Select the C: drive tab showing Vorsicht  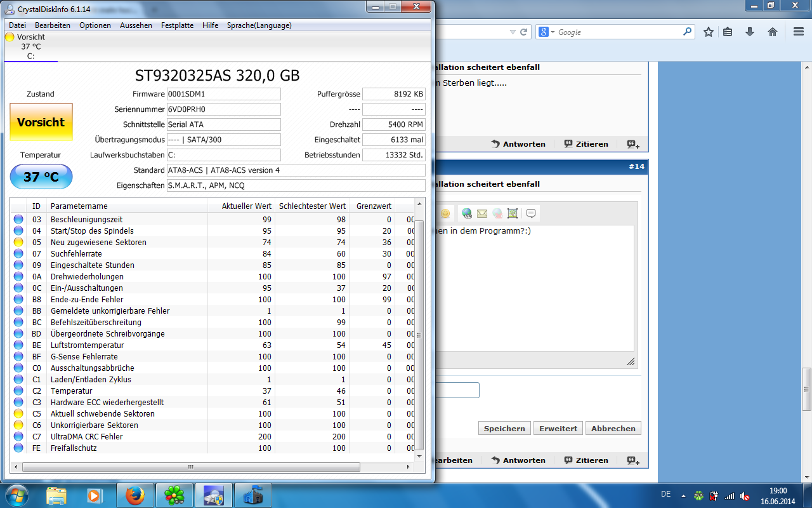point(30,46)
